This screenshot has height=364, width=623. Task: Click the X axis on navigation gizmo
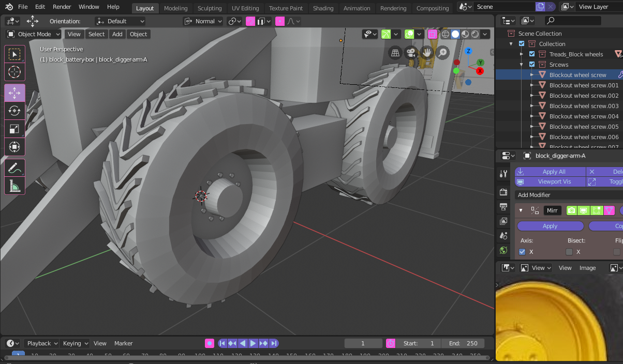click(480, 71)
